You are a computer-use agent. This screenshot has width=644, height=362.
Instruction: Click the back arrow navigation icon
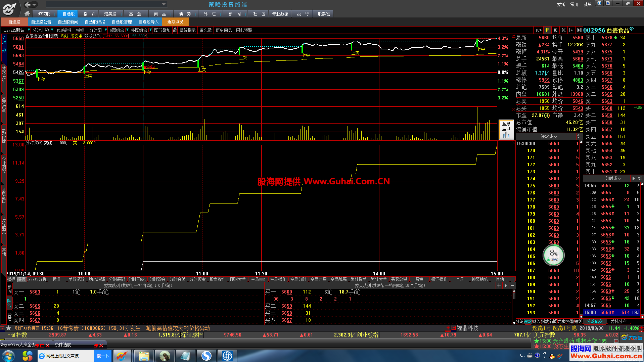click(x=28, y=5)
